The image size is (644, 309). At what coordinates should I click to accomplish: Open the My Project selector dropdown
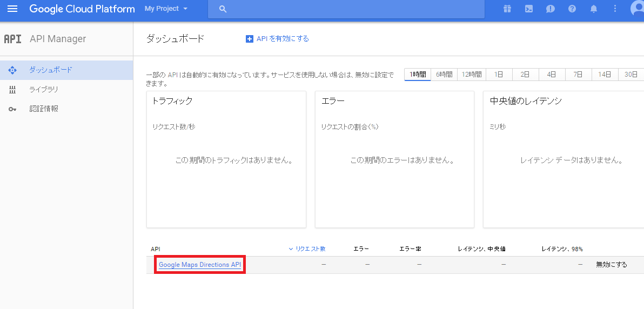pyautogui.click(x=166, y=9)
